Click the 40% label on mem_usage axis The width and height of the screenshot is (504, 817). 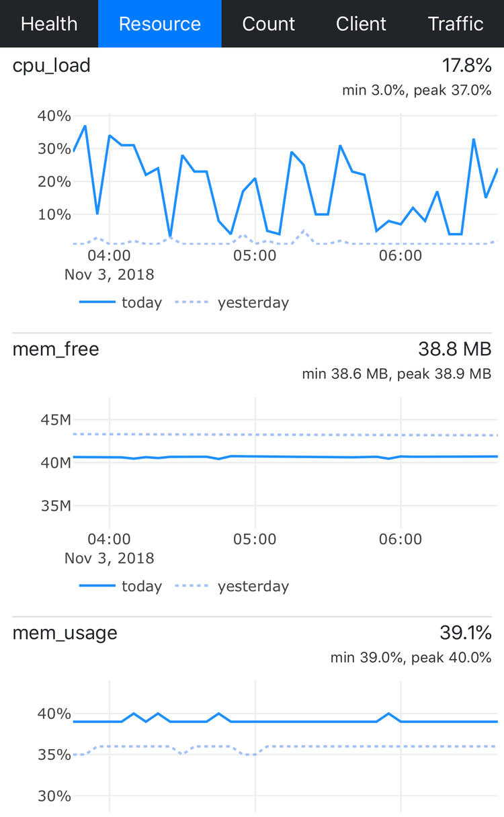[x=55, y=714]
